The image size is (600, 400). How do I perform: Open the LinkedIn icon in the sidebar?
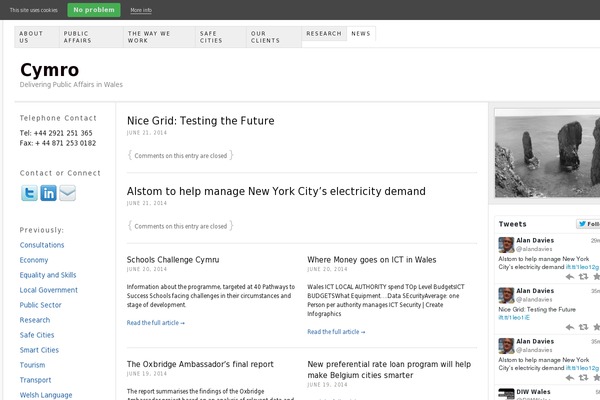(x=48, y=194)
